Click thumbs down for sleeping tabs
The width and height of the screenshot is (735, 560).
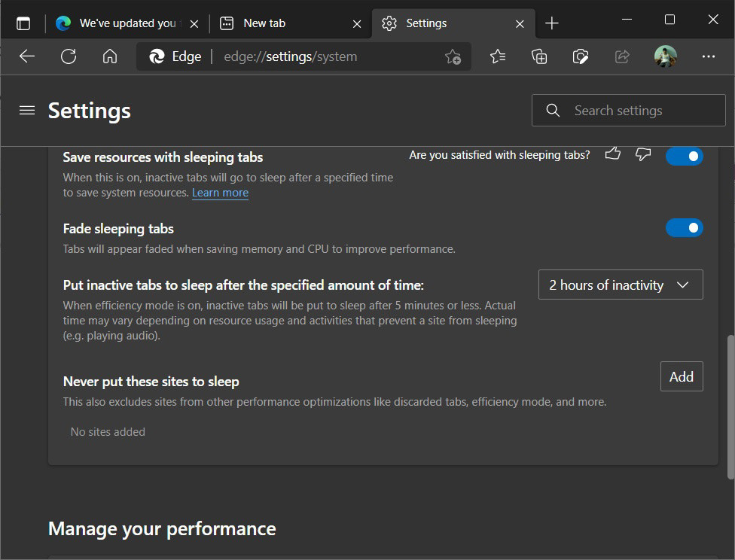643,154
